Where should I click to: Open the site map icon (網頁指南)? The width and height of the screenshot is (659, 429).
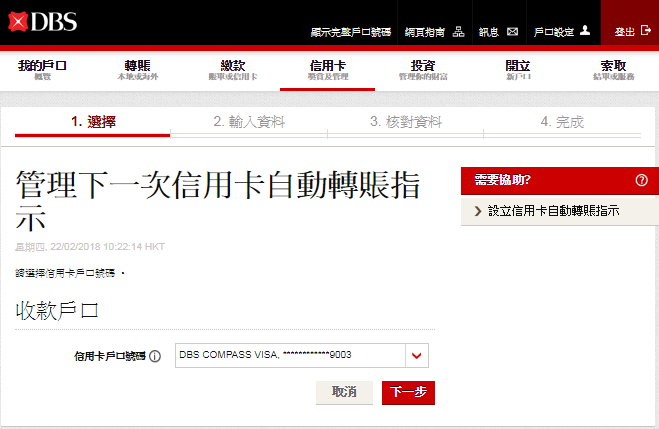coord(459,32)
